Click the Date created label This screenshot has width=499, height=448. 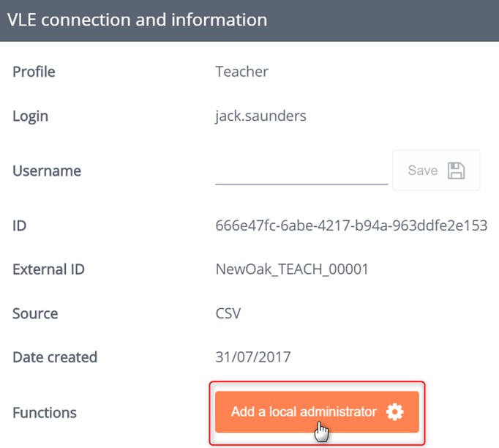coord(55,357)
